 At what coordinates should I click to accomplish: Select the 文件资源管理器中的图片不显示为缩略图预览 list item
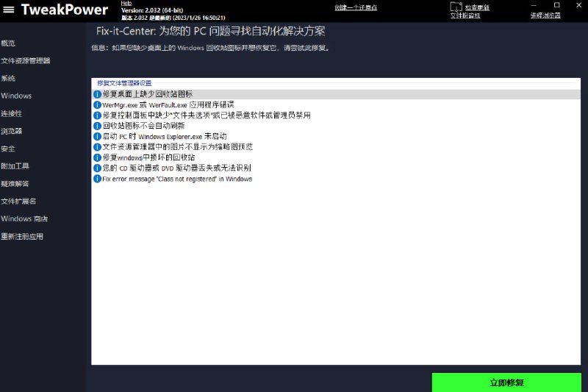click(x=177, y=147)
